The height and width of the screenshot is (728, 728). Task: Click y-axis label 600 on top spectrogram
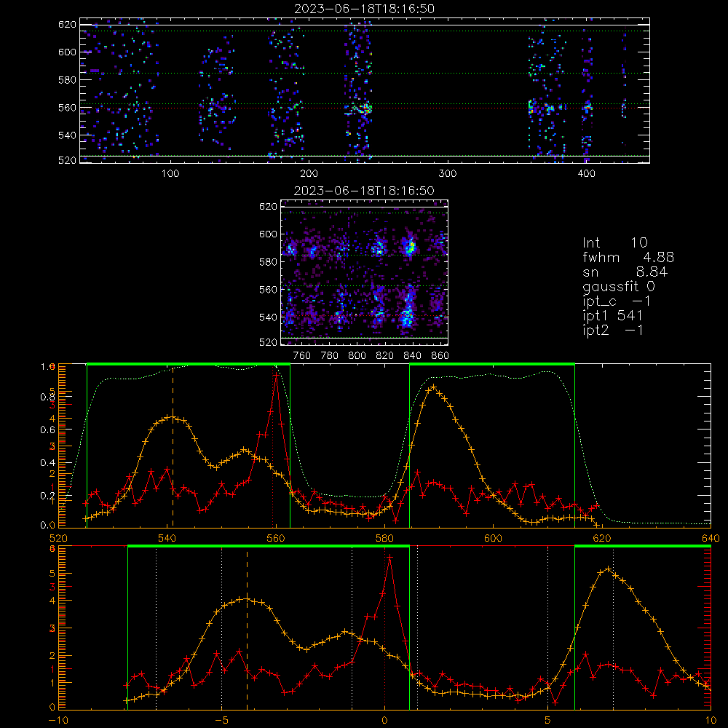coord(67,52)
